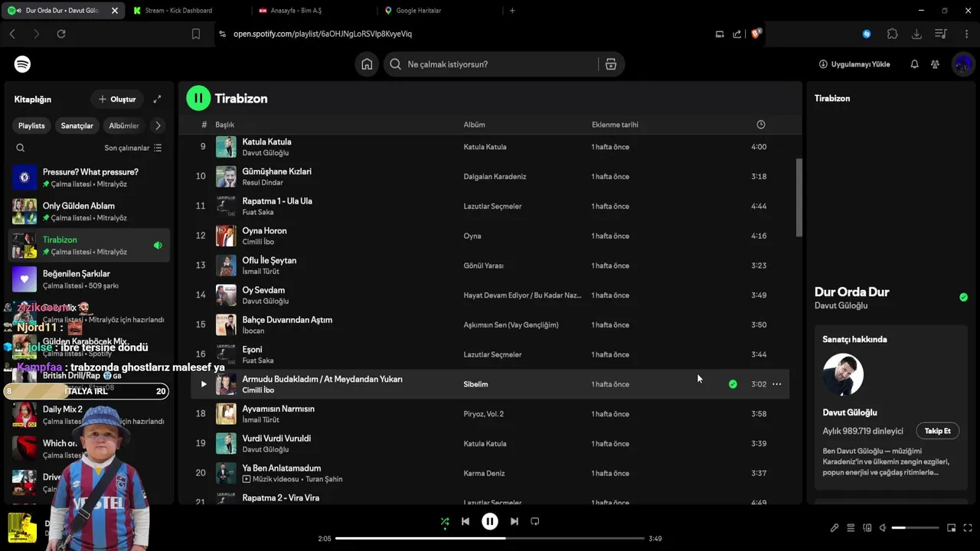Viewport: 980px width, 551px height.
Task: Play Armudu Budakladım / At Meydandan Yukarı
Action: coord(203,384)
